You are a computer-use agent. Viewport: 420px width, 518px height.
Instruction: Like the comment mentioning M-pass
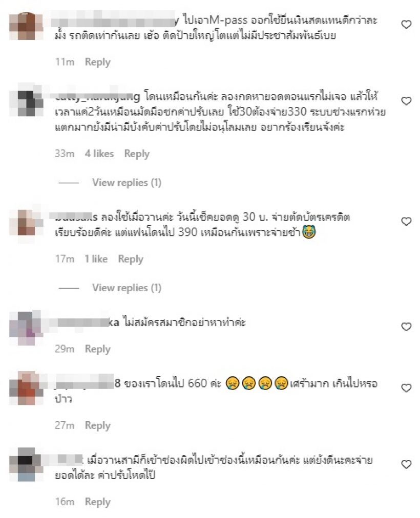(x=406, y=25)
